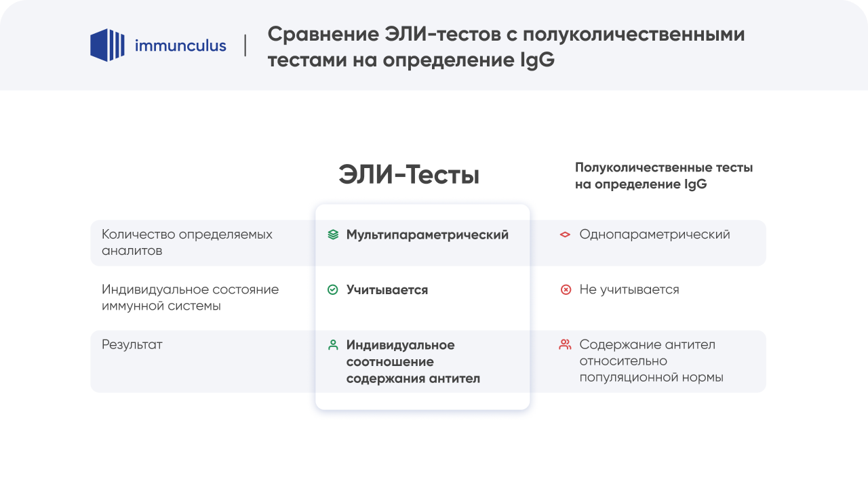Screen dimensions: 868x488
Task: Toggle the Учитывается status in the ЭЛИ-Тесты column
Action: 387,289
